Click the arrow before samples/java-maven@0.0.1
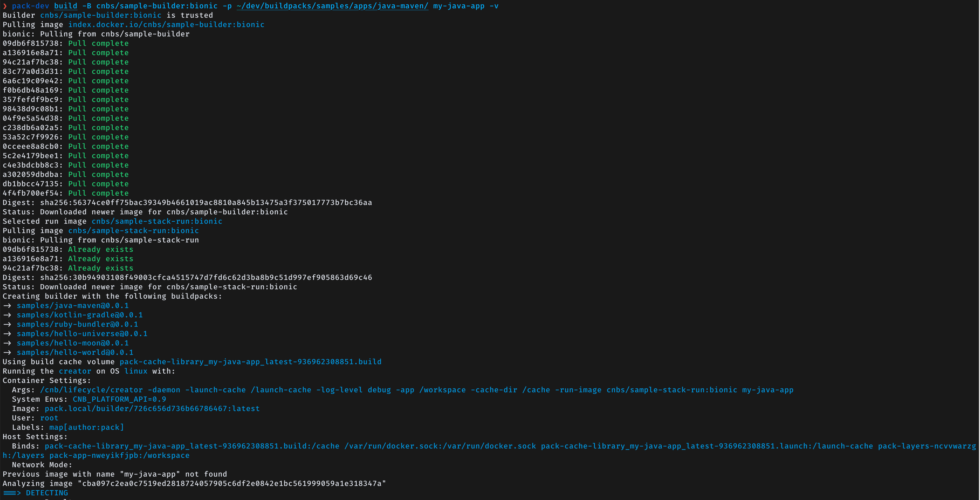 (7, 306)
